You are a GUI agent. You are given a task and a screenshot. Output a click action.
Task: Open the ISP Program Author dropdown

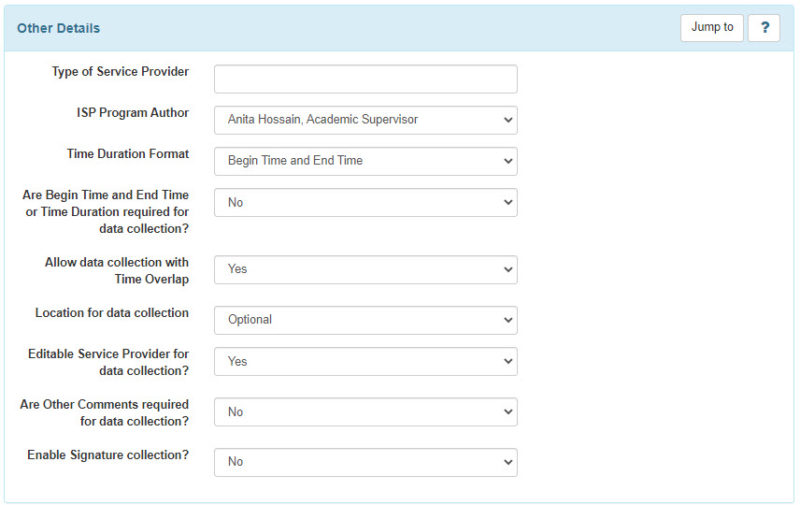coord(365,120)
